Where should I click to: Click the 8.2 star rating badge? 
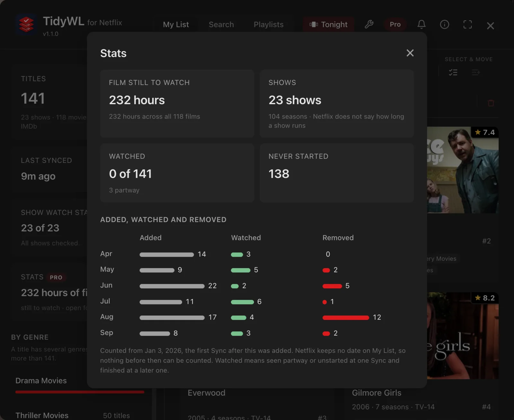pyautogui.click(x=485, y=298)
